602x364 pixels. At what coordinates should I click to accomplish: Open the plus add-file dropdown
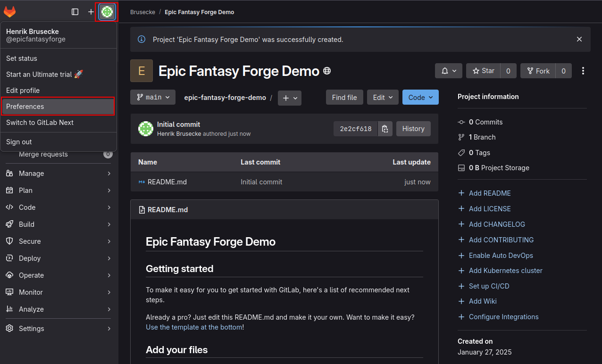[x=290, y=98]
